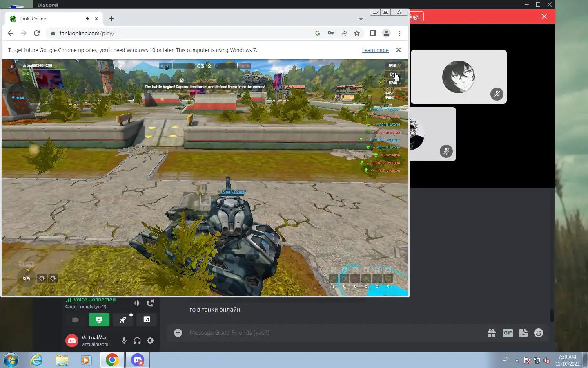Image resolution: width=588 pixels, height=368 pixels.
Task: Close the red banner in Discord
Action: point(544,16)
